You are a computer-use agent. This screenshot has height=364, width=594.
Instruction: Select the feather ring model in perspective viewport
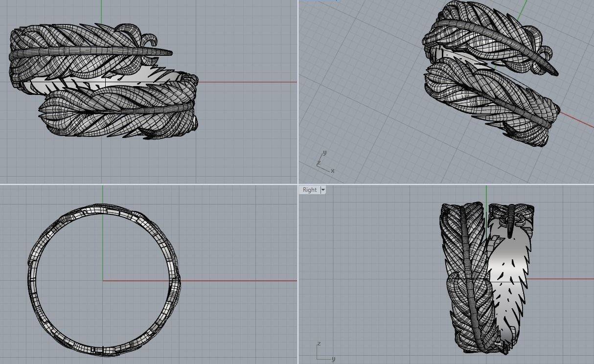point(491,73)
